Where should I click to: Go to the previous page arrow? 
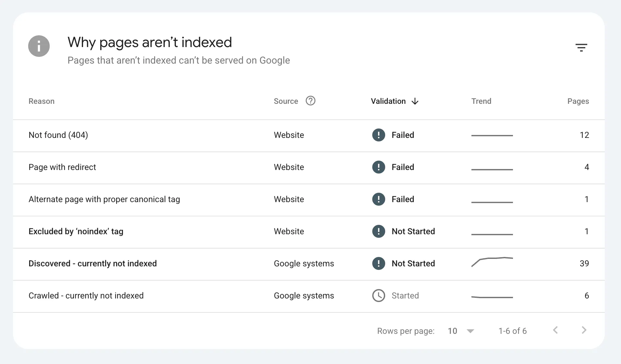point(555,330)
